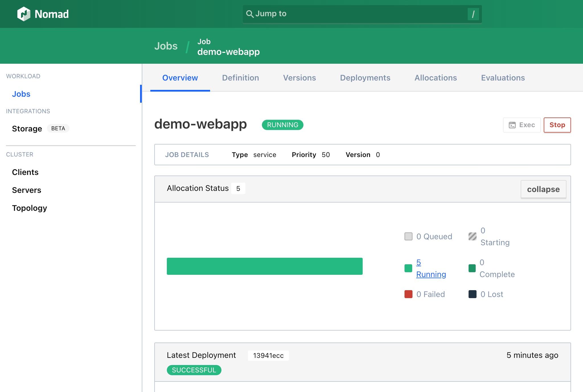Click the 0 Failed red status icon
Viewport: 583px width, 392px height.
tap(408, 294)
